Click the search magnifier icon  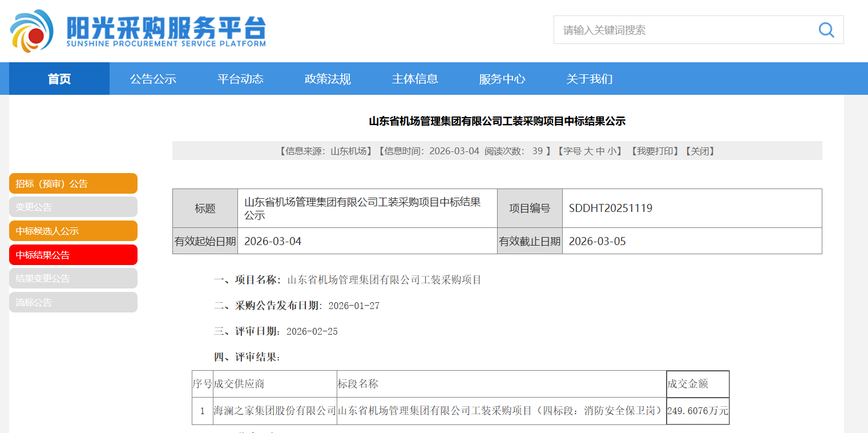click(826, 30)
